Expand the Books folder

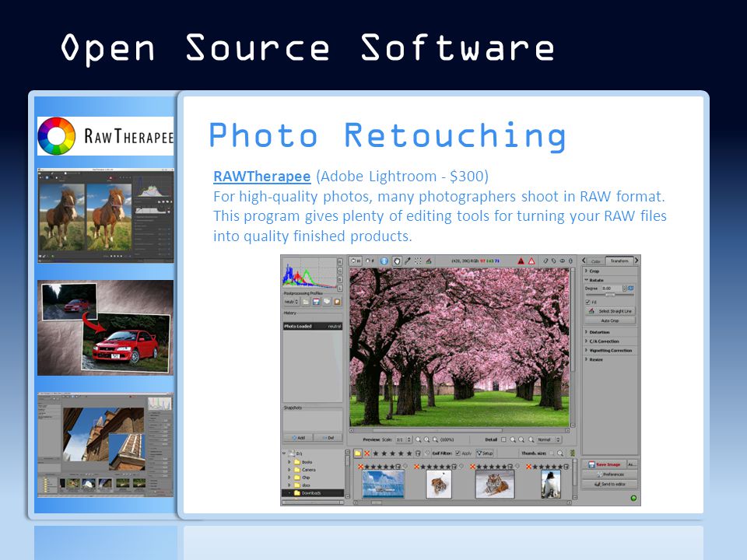(289, 462)
